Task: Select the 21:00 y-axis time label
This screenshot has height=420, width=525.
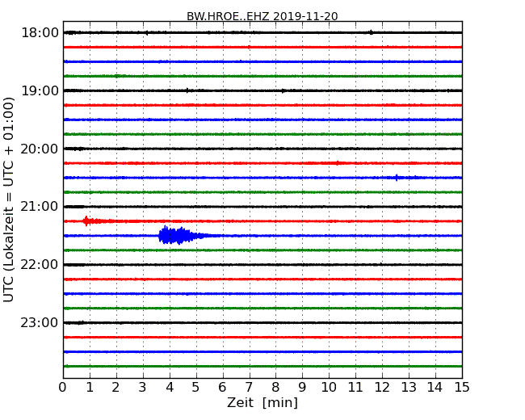Action: point(40,207)
